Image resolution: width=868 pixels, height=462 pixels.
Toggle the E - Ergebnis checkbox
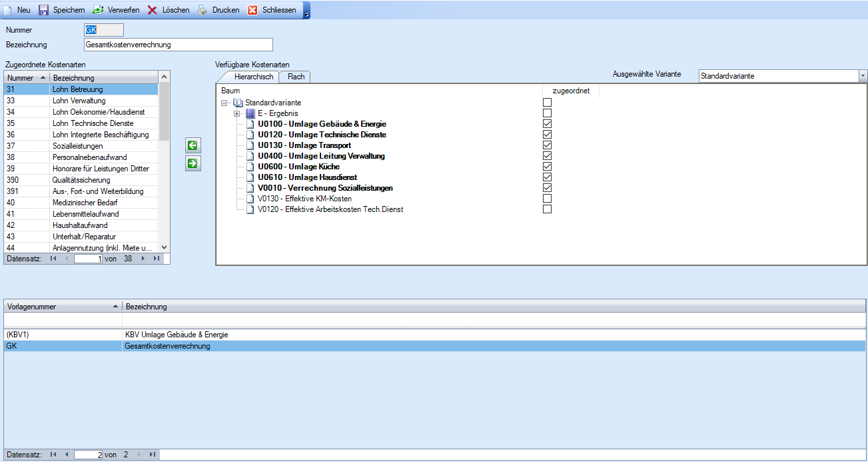pyautogui.click(x=548, y=113)
